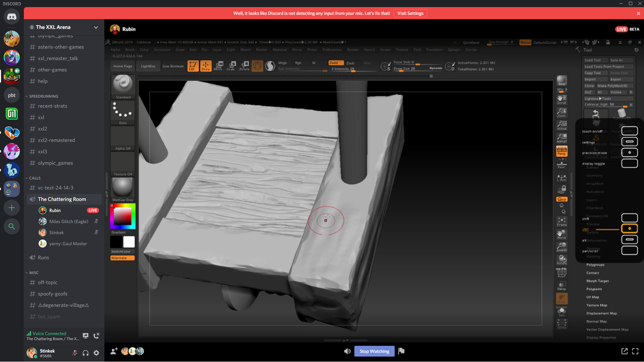Open the Preferences menu
The height and width of the screenshot is (362, 644).
pos(332,50)
